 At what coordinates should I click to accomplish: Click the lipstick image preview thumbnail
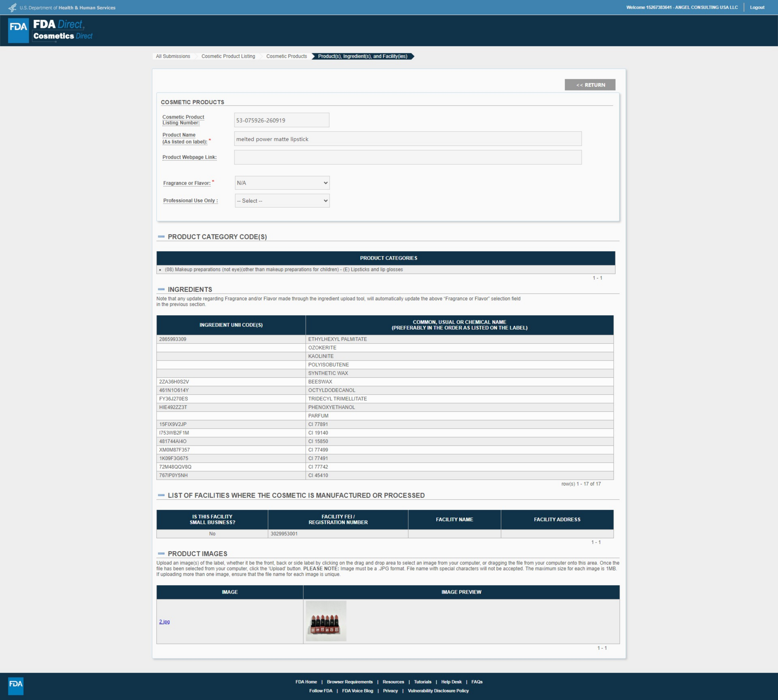pos(326,621)
